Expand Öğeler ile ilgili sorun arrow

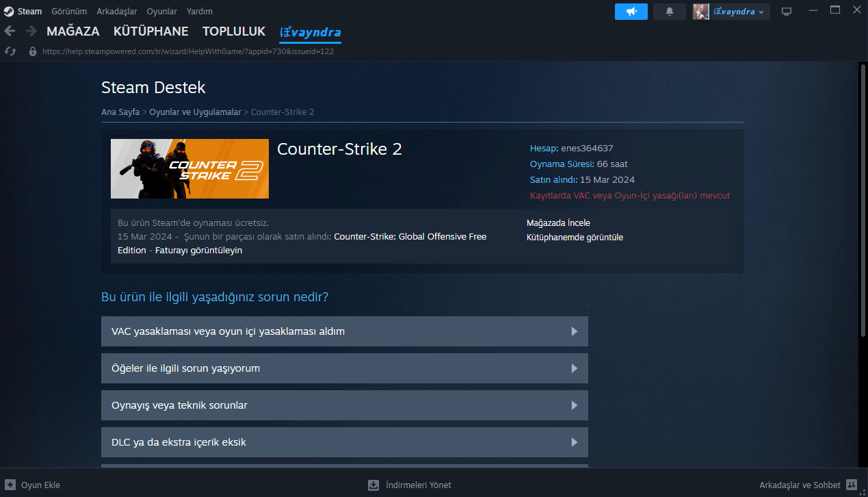[x=575, y=368]
